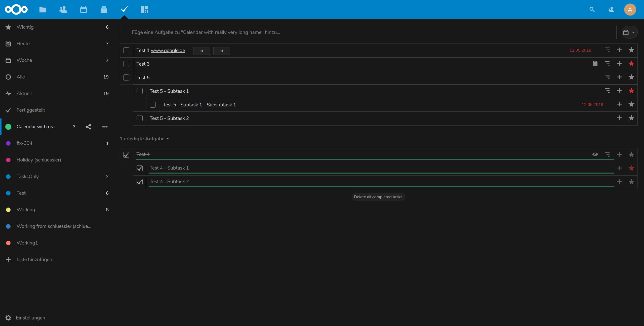Share Calendar with really long name list
The width and height of the screenshot is (644, 326).
pos(88,127)
